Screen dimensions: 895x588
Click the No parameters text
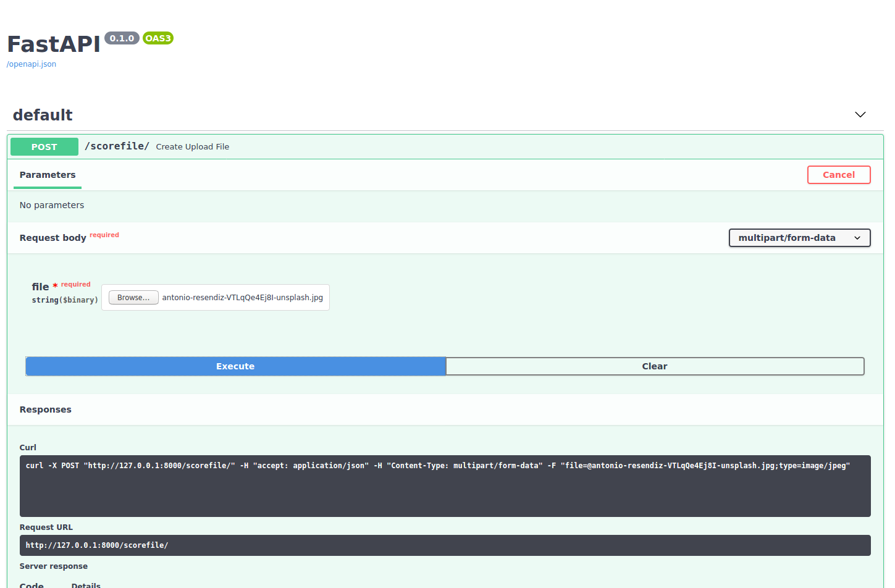tap(52, 205)
